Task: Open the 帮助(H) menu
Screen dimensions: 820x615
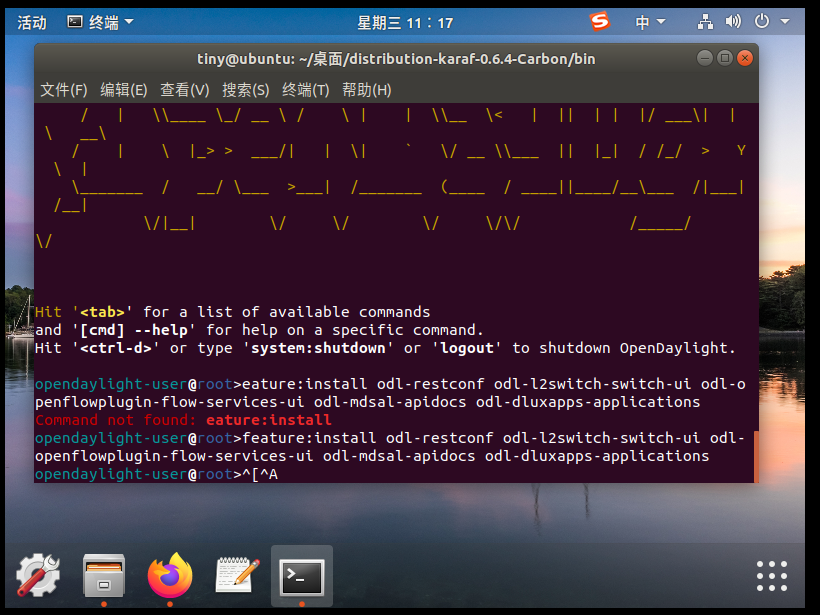Action: (x=366, y=90)
